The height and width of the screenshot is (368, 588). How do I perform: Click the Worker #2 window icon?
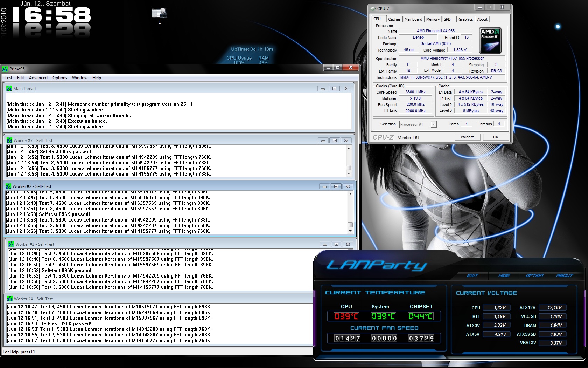click(x=8, y=186)
